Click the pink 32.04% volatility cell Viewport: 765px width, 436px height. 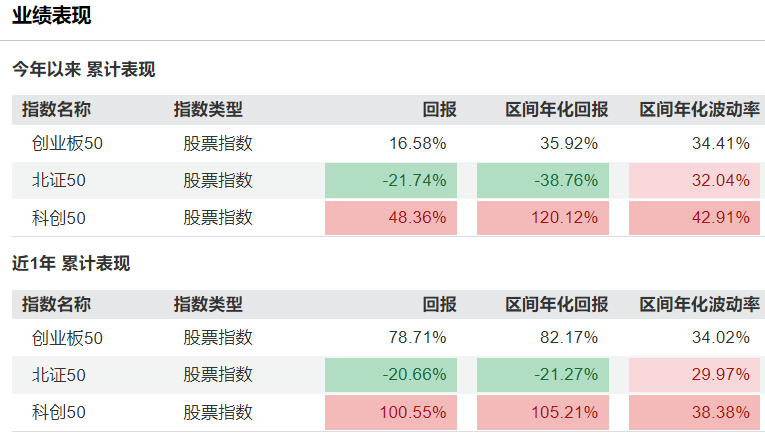tap(694, 180)
